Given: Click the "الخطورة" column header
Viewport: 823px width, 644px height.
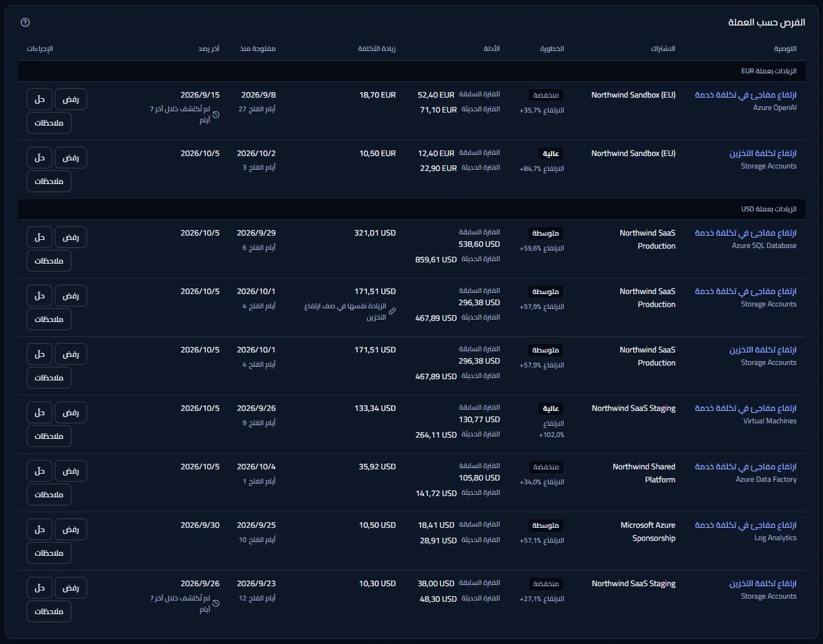Looking at the screenshot, I should click(552, 48).
